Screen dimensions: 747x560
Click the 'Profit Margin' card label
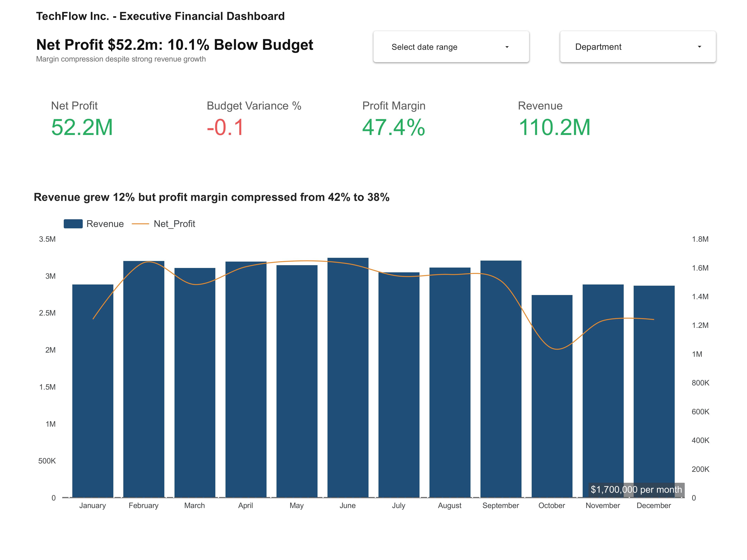coord(394,106)
